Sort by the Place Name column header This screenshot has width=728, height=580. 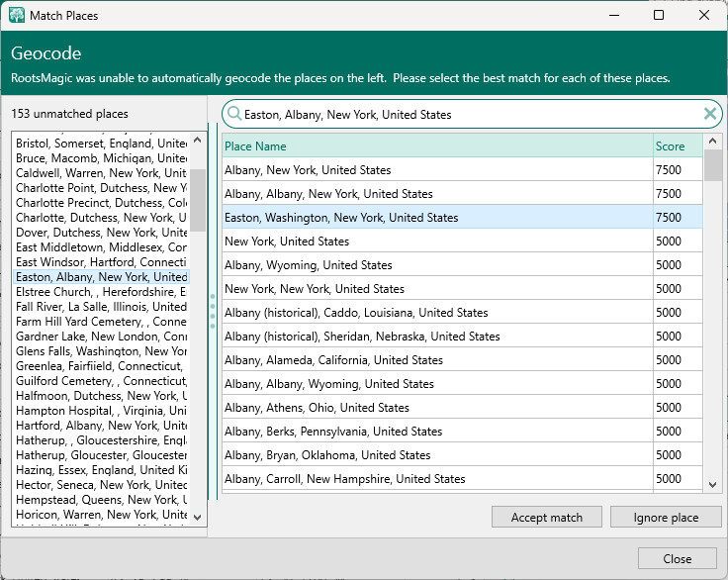(437, 145)
